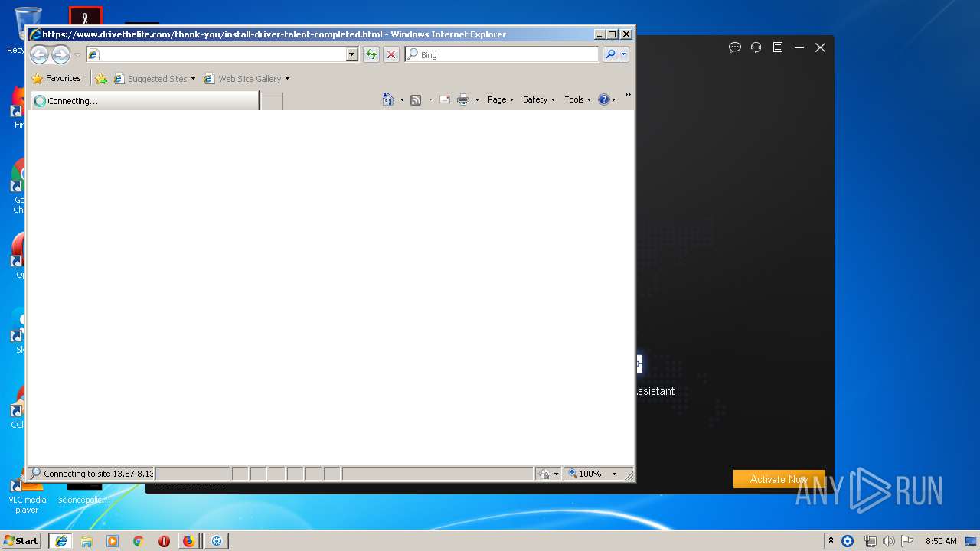Click the network tray icon
Viewport: 980px width, 551px height.
[870, 541]
